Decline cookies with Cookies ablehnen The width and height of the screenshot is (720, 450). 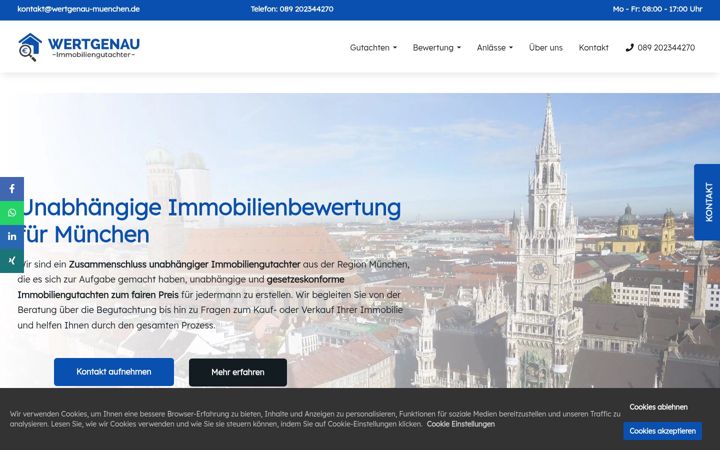coord(658,407)
